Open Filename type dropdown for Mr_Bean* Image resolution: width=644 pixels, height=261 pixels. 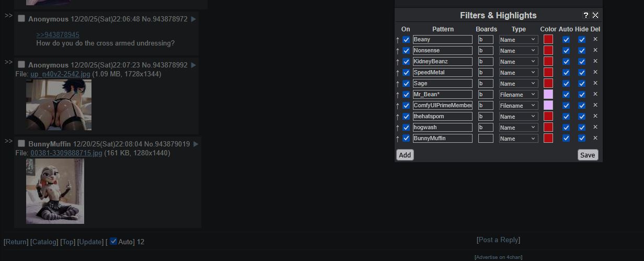(519, 95)
